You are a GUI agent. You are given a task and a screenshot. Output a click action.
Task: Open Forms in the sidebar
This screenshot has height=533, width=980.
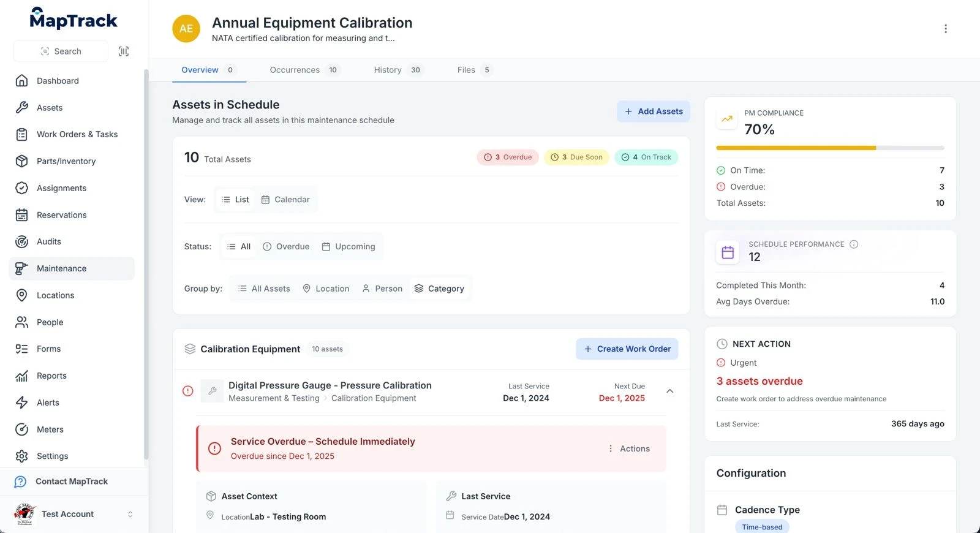point(72,349)
